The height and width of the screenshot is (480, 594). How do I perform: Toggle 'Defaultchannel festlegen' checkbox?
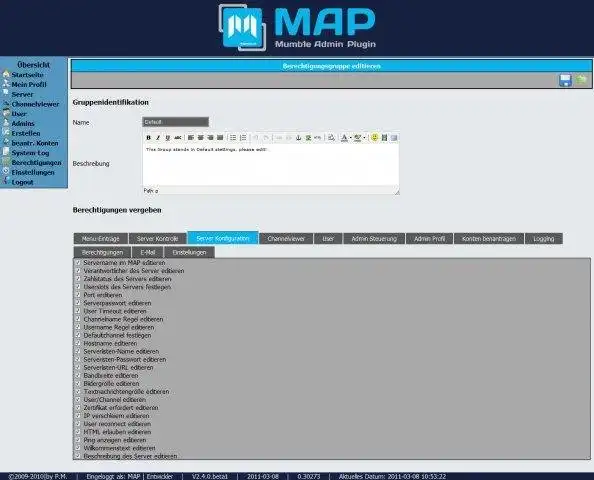tap(78, 335)
